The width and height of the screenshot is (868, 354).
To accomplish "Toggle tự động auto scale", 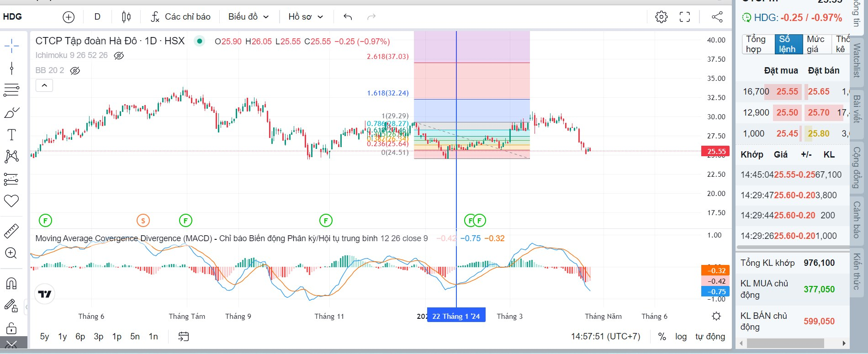I will pyautogui.click(x=710, y=337).
